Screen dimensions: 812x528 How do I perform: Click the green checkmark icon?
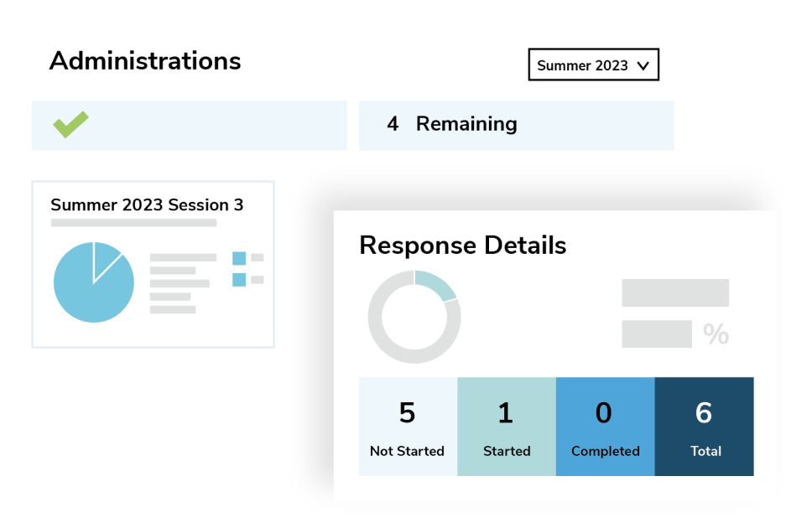click(70, 125)
